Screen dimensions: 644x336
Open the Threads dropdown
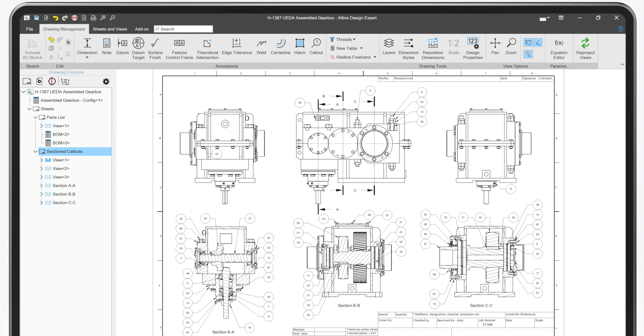coord(343,39)
